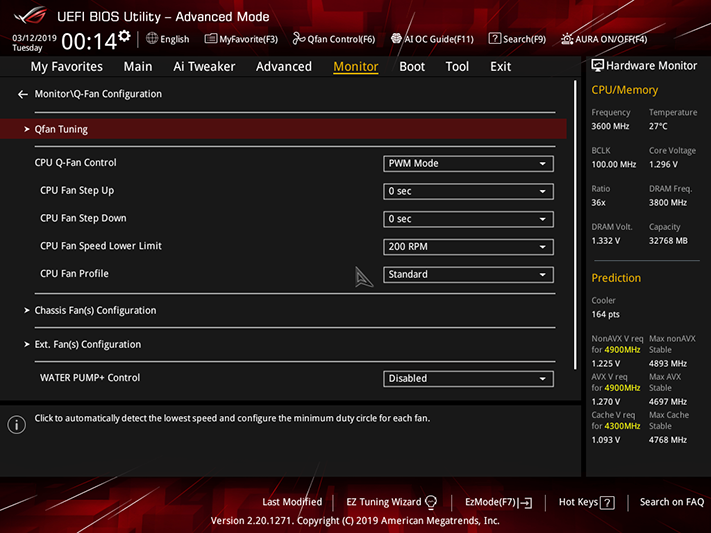Expand Ext. Fan(s) Configuration
This screenshot has height=533, width=711.
tap(88, 345)
